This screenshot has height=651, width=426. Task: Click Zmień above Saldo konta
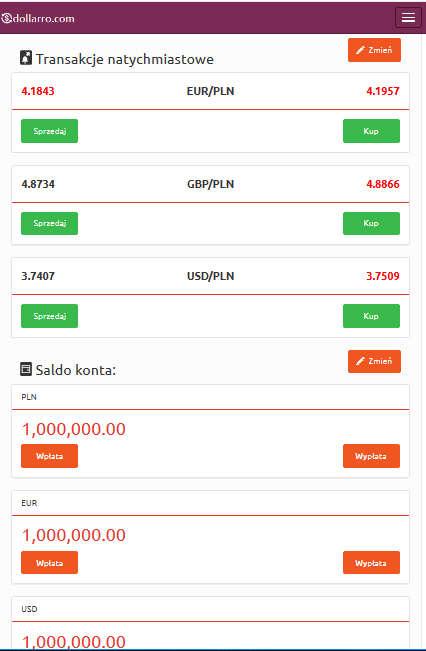374,361
